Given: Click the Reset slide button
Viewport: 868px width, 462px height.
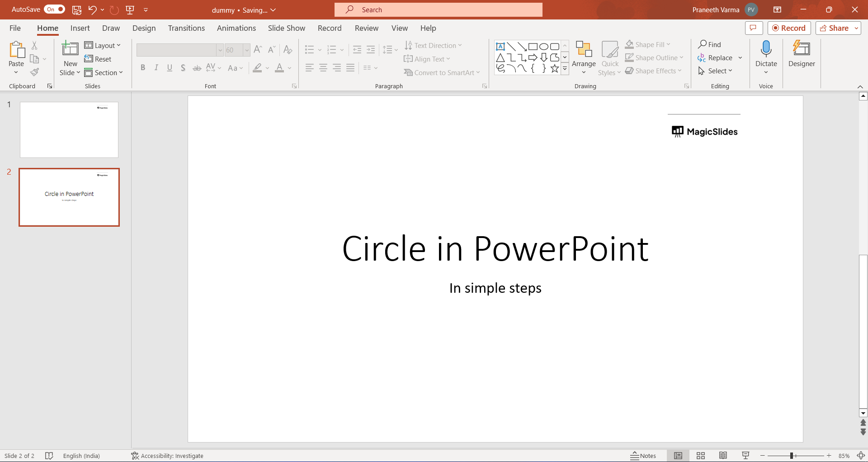Looking at the screenshot, I should tap(98, 59).
